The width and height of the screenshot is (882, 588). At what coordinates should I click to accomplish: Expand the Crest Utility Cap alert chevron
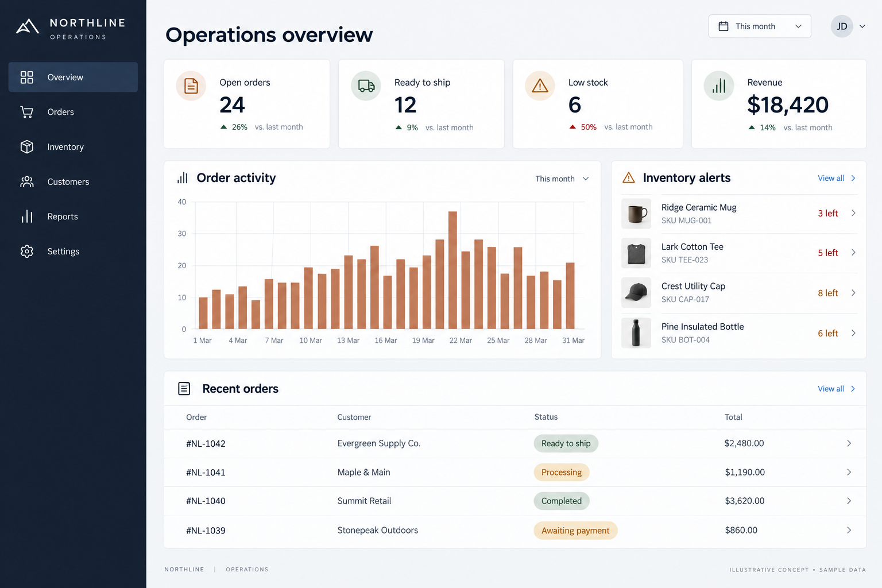tap(853, 293)
